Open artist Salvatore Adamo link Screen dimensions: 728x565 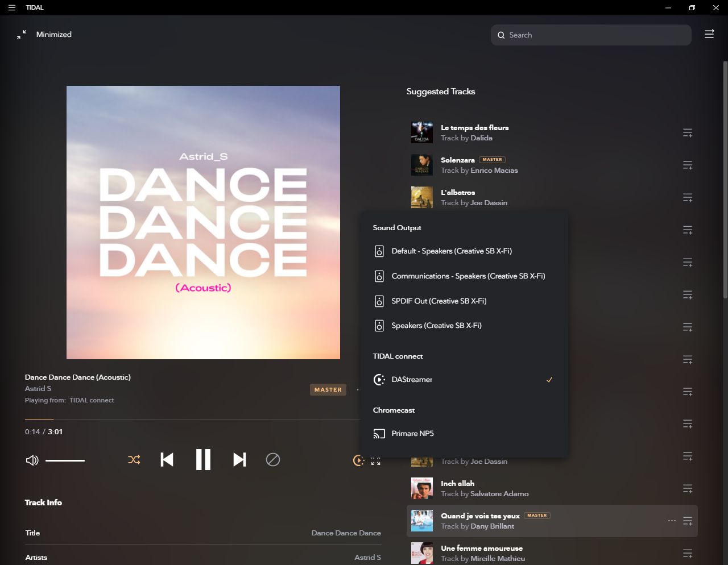tap(499, 494)
